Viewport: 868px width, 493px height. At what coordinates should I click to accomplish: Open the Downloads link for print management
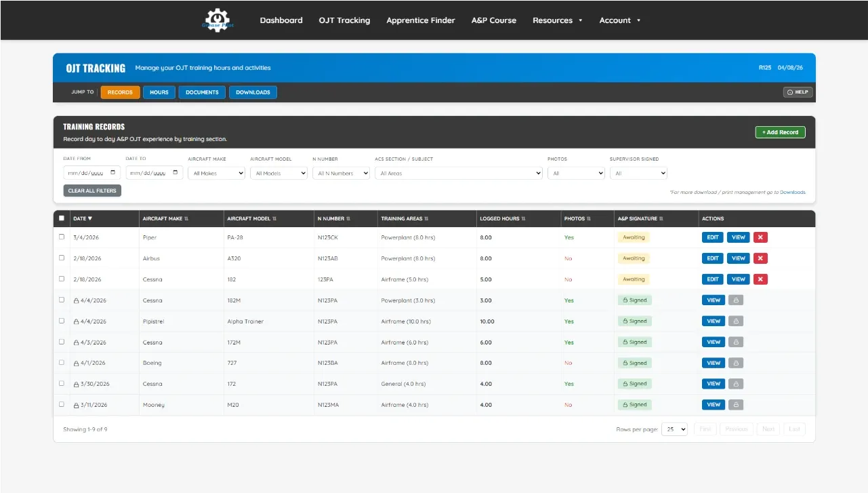[x=792, y=192]
